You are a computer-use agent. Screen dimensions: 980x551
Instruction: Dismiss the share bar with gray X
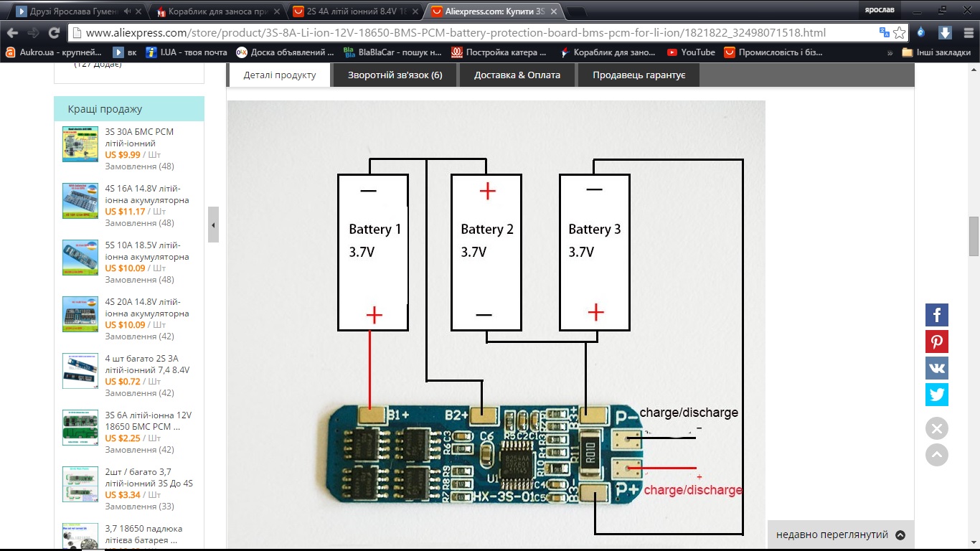click(x=936, y=429)
